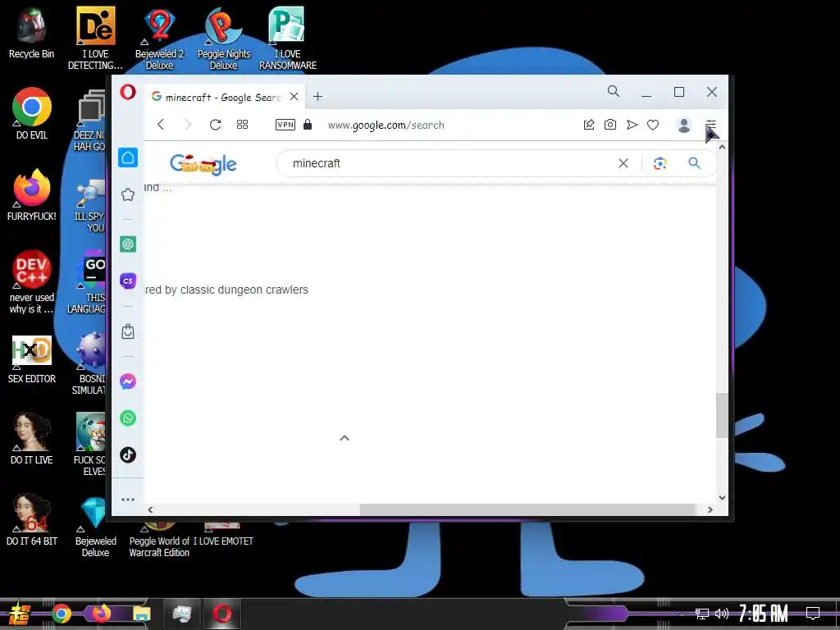Take a snapshot with camera icon

609,125
